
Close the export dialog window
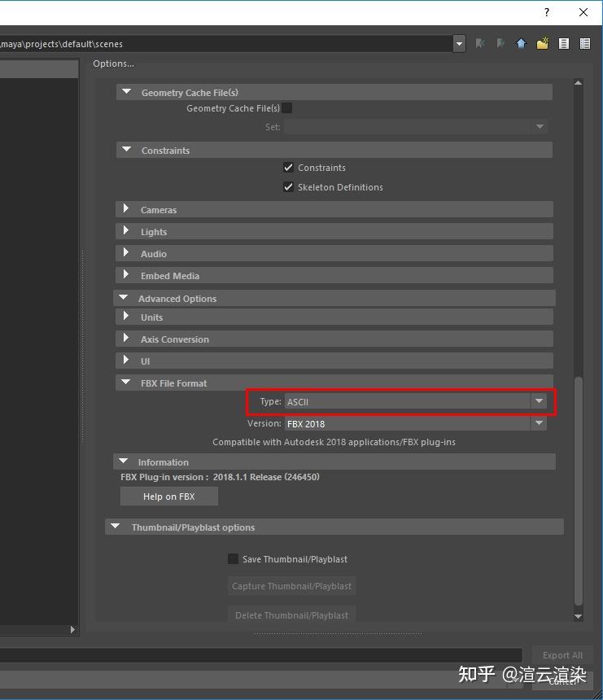583,12
